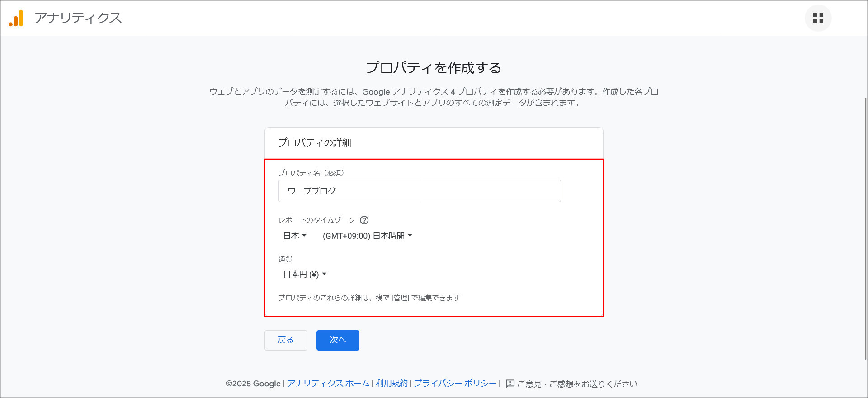Click the 次へ button

(x=338, y=340)
